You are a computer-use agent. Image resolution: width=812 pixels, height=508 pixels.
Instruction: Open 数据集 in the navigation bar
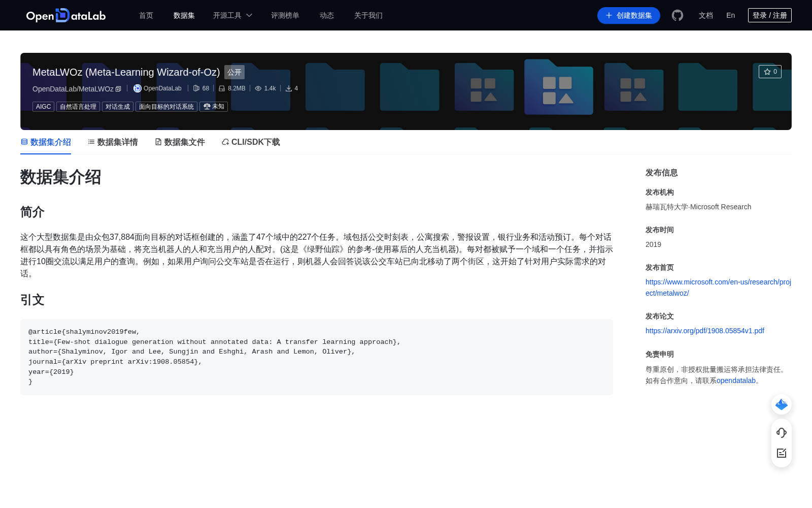[x=184, y=15]
